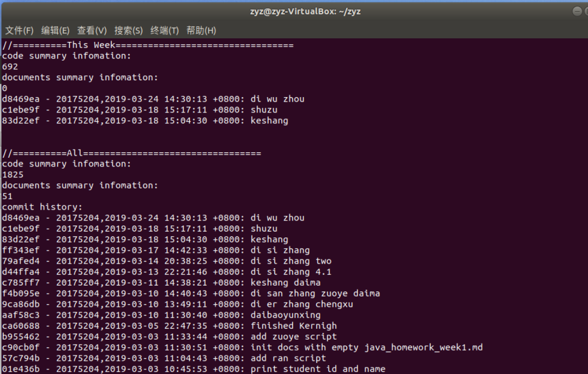588x374 pixels.
Task: Click the documents summary value 51
Action: [8, 197]
